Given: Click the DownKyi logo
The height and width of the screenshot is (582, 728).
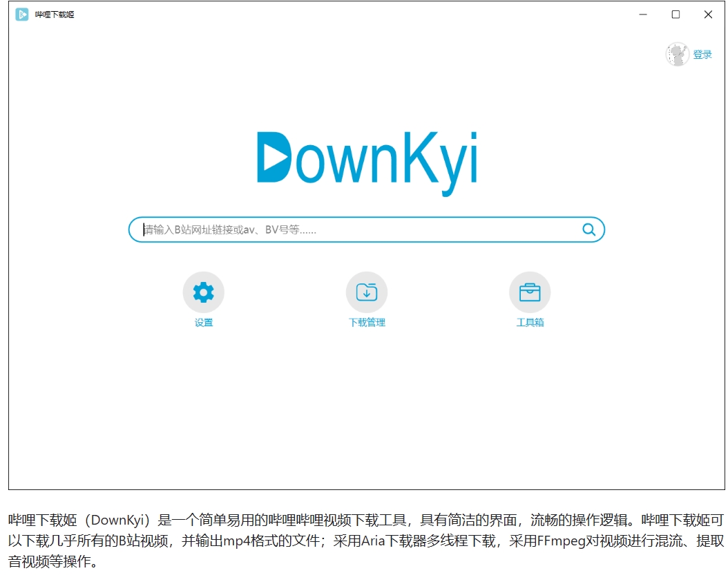Looking at the screenshot, I should tap(367, 162).
